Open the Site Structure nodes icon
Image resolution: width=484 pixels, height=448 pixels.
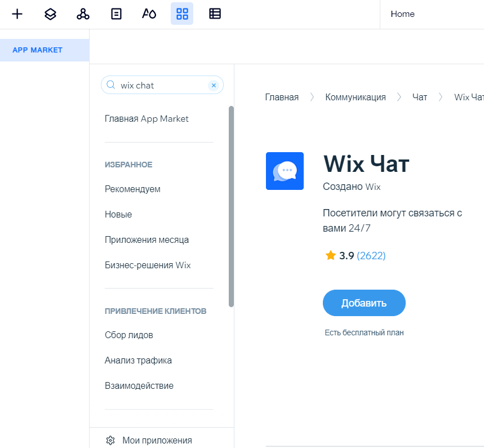point(83,14)
